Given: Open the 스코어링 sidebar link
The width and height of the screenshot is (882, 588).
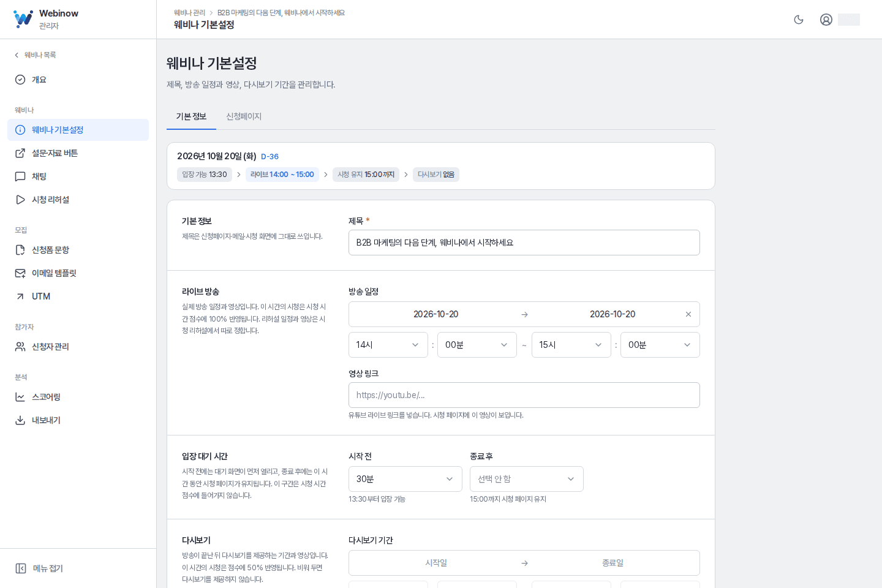Looking at the screenshot, I should [78, 397].
